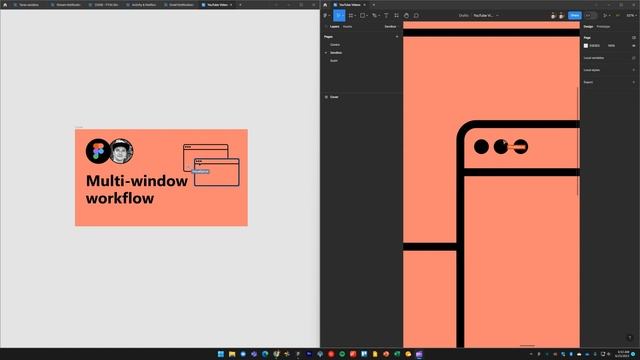Open Microsoft Edge from the taskbar
This screenshot has width=640, height=360.
click(265, 354)
